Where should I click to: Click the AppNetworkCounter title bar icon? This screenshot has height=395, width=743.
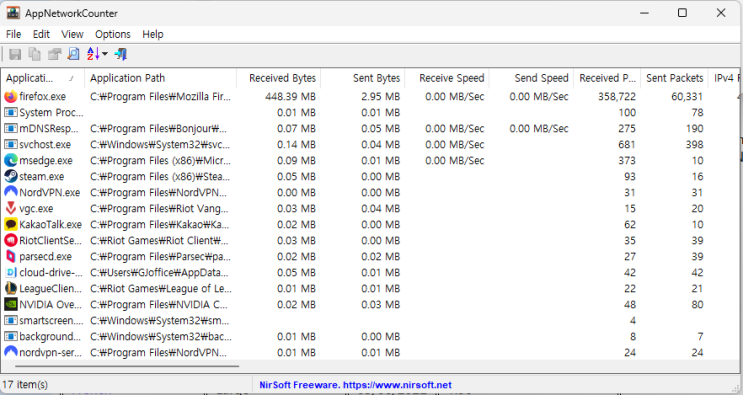point(13,13)
